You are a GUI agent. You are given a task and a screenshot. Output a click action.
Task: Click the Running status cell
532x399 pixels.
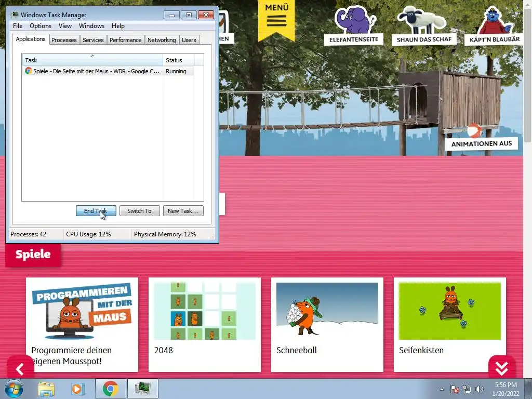[x=176, y=71]
